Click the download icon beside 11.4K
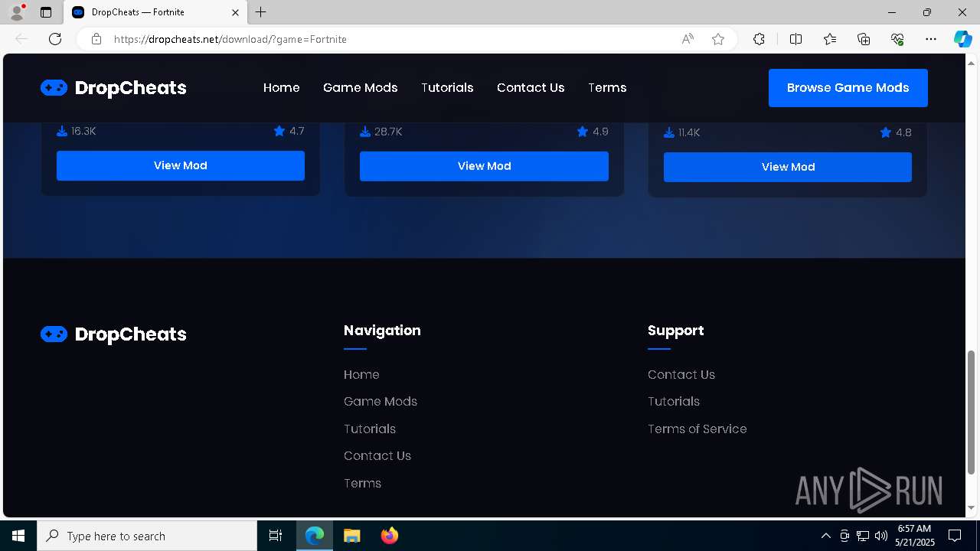Viewport: 980px width, 551px height. point(669,132)
